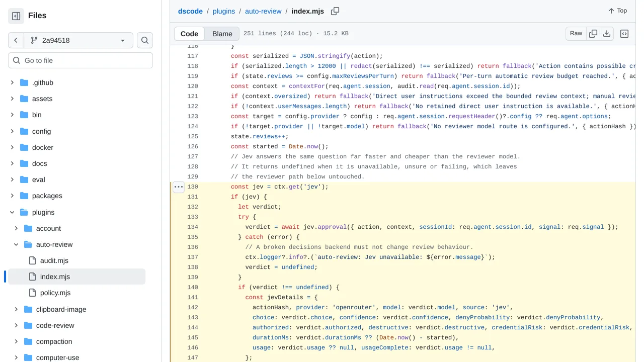
Task: Click the eval folder icon
Action: coord(24,179)
